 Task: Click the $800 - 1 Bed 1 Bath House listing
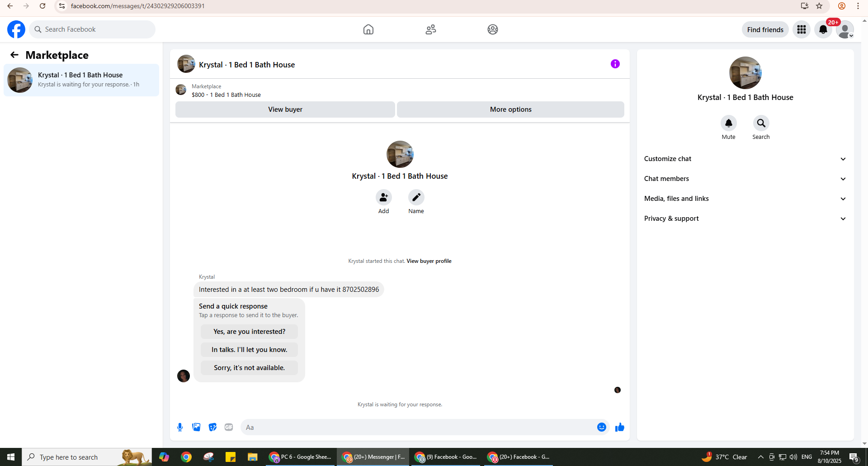coord(226,95)
